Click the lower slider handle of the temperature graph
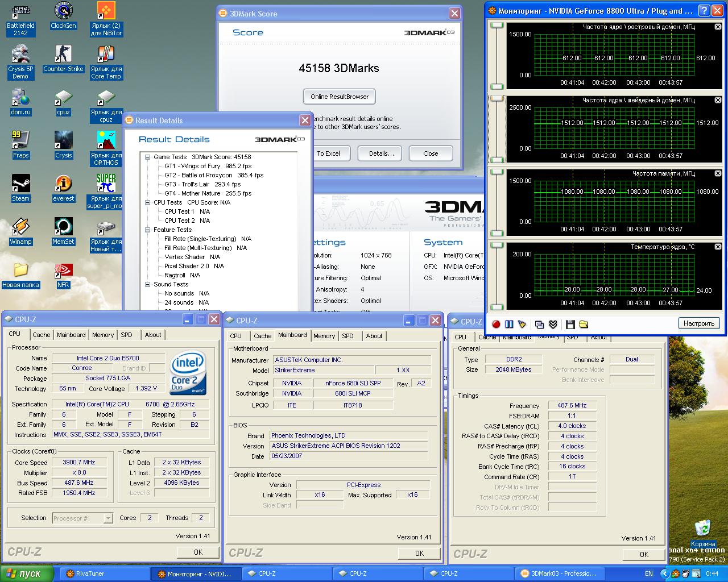 tap(497, 306)
